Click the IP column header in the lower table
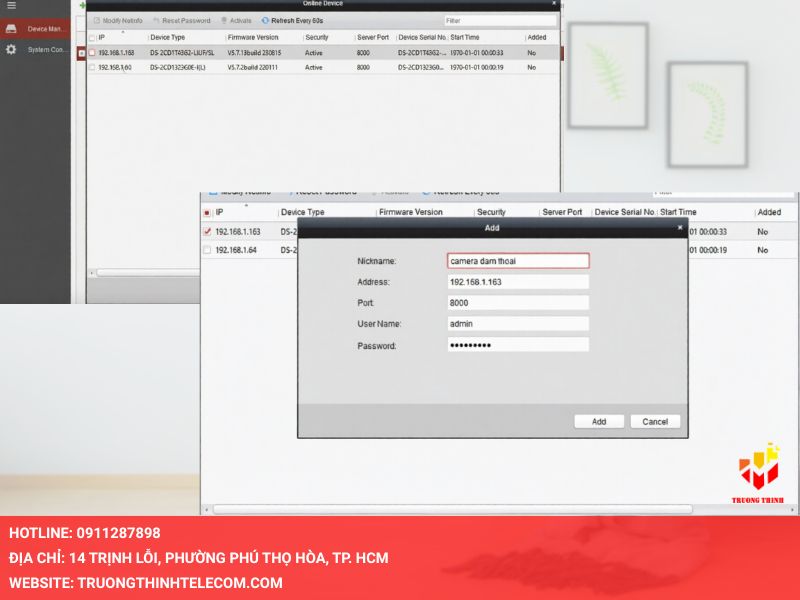The image size is (800, 600). 219,212
